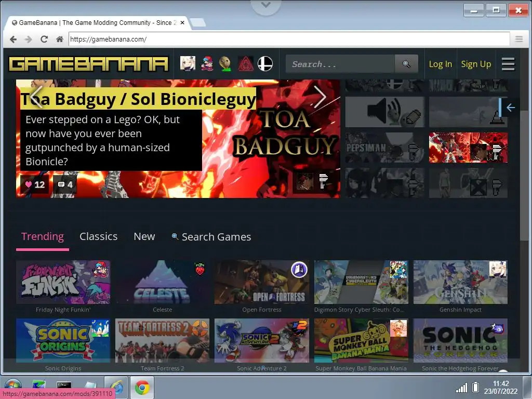Focus the Search... input field
Image resolution: width=532 pixels, height=399 pixels.
340,64
